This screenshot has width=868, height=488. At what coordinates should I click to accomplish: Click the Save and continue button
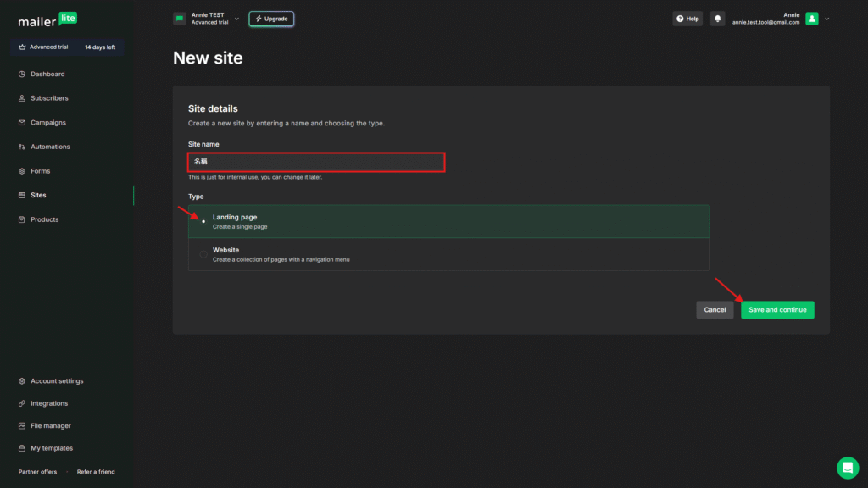[777, 310]
